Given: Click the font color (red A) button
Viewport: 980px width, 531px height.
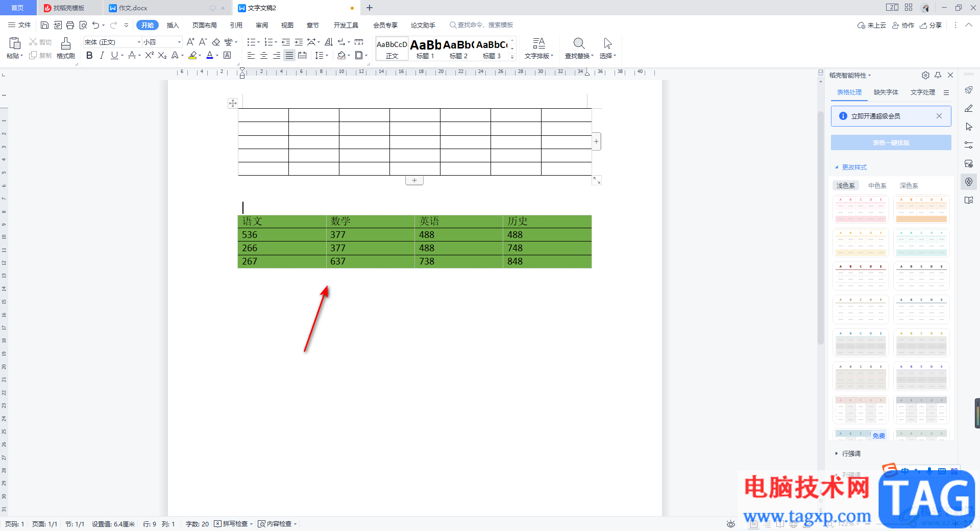Looking at the screenshot, I should click(210, 55).
